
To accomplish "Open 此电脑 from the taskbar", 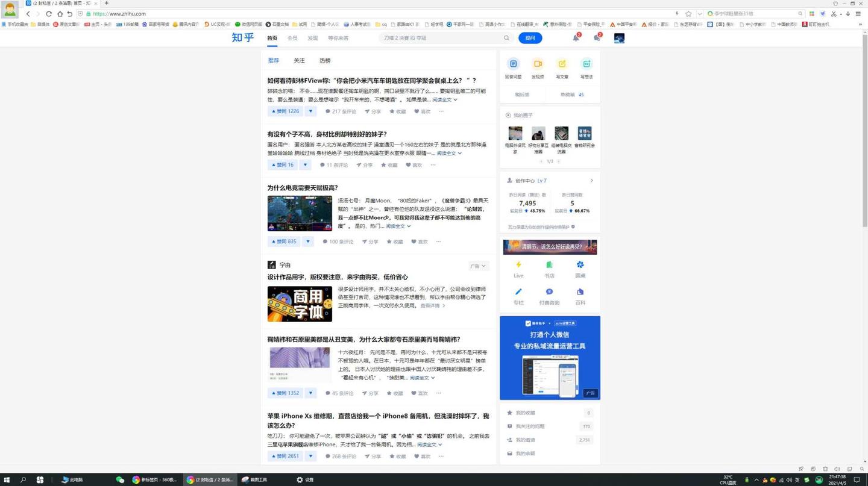I will click(72, 480).
